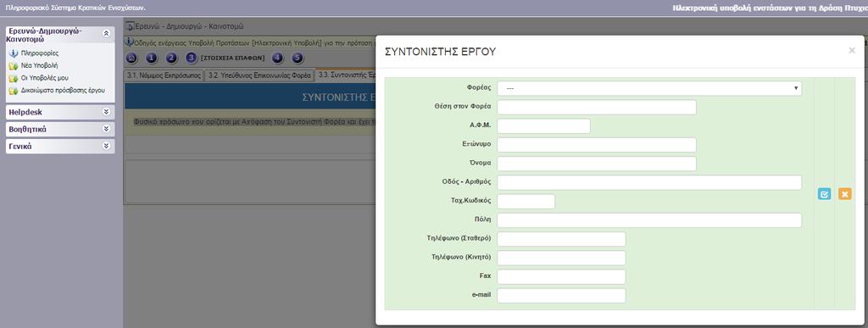
Task: Go to the home step icon
Action: tap(131, 58)
